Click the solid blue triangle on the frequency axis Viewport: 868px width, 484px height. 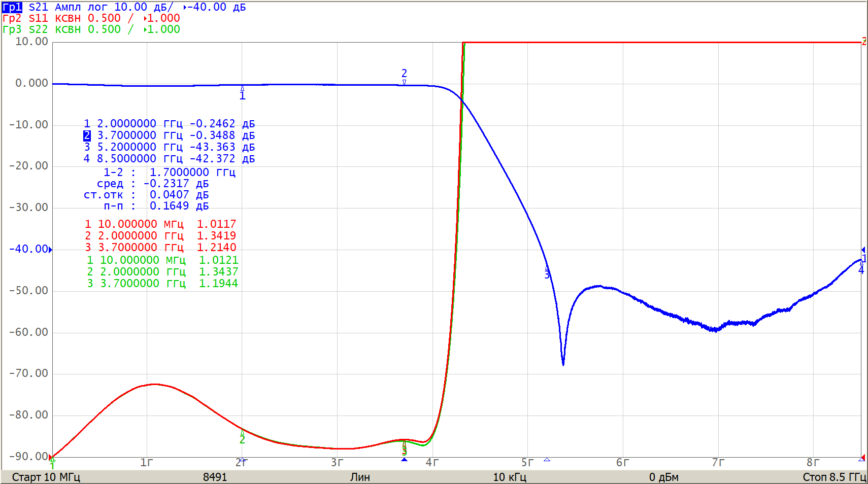coord(404,460)
